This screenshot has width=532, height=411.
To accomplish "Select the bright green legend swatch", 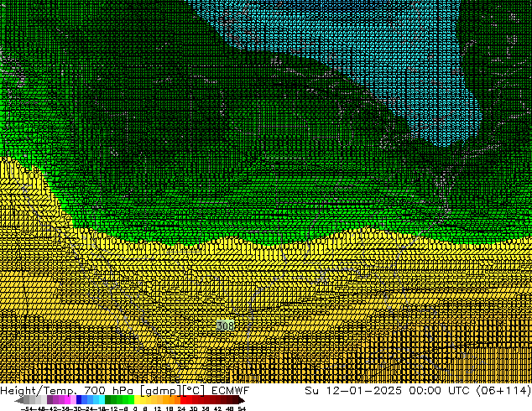I will tap(124, 401).
